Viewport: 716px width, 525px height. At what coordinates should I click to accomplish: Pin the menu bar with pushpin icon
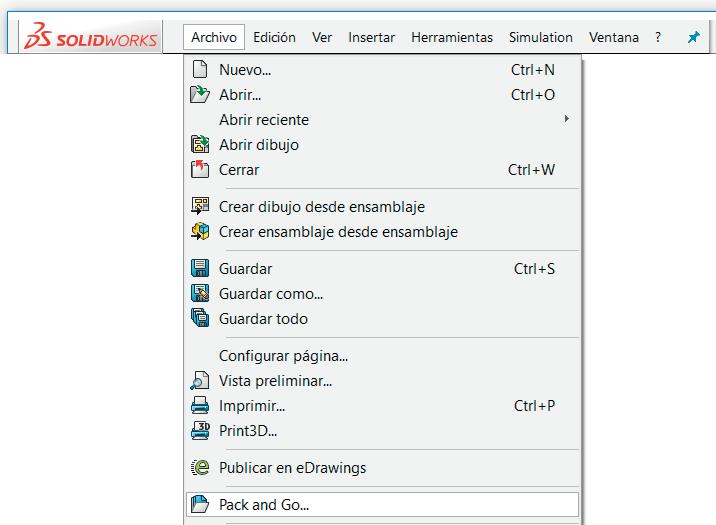point(694,37)
